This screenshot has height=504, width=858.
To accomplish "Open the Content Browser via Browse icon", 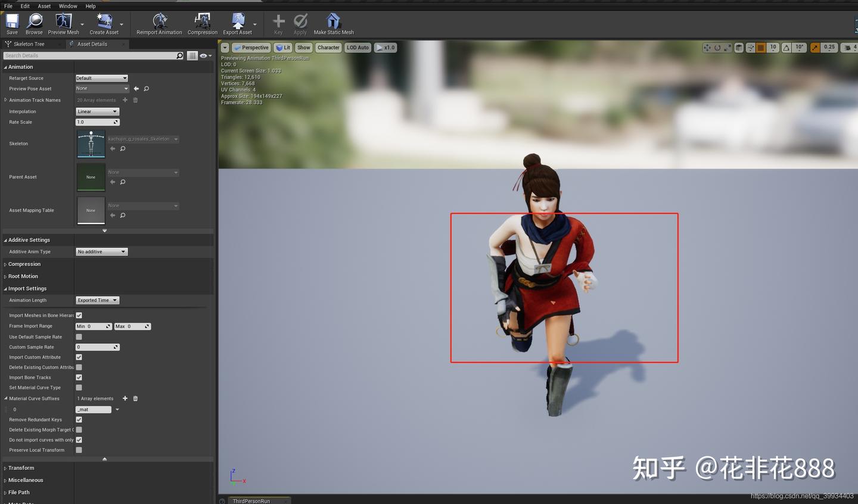I will tap(33, 23).
